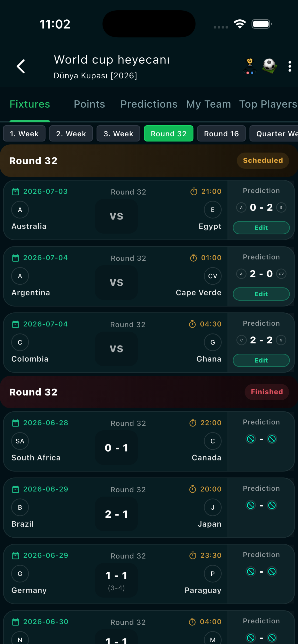The width and height of the screenshot is (298, 644).
Task: Tap the Australia team badge
Action: [20, 210]
